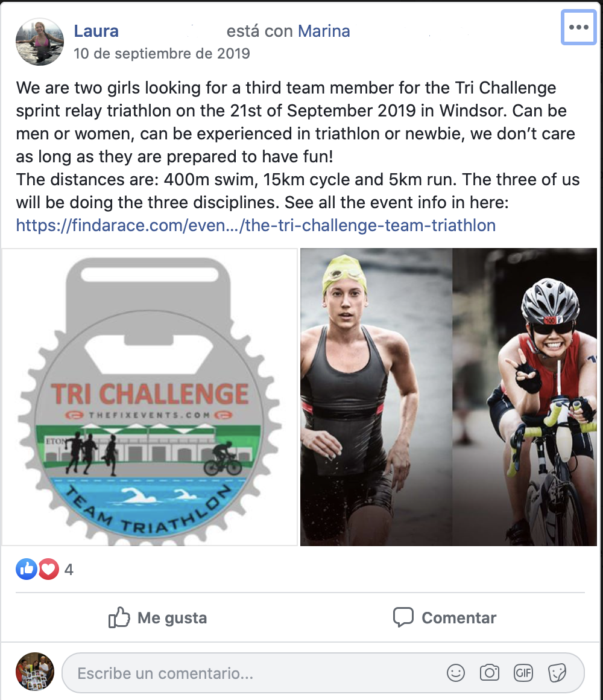Attach a photo using the camera icon
Viewport: 603px width, 700px height.
[489, 672]
